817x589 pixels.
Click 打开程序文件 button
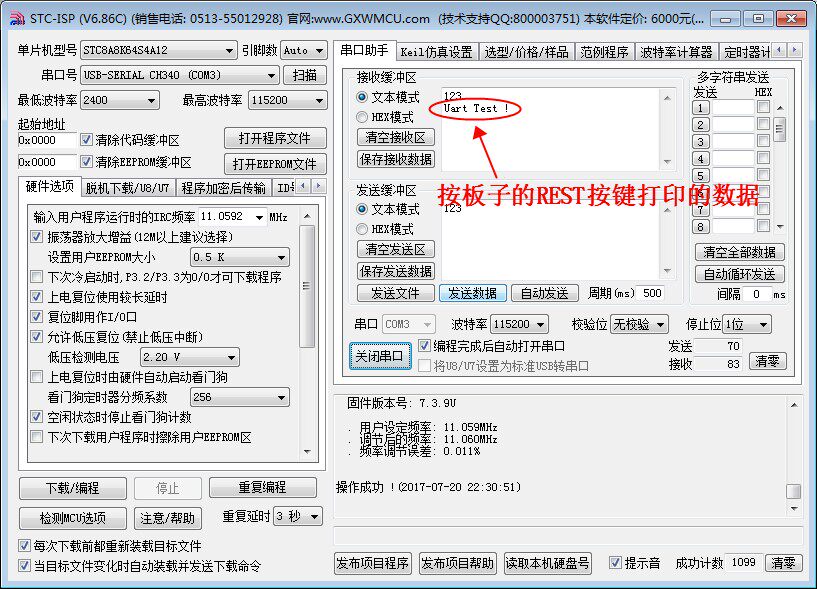[275, 138]
